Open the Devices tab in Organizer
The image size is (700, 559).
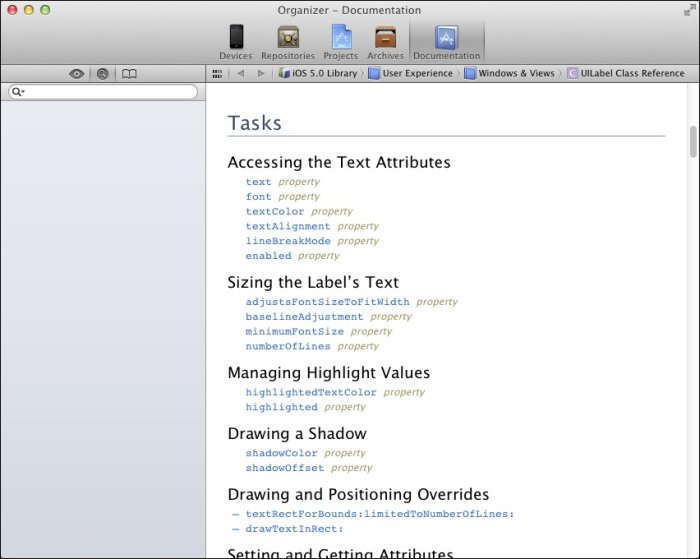235,42
